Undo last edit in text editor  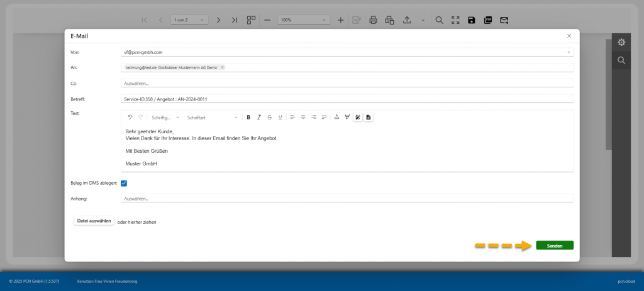coord(130,118)
